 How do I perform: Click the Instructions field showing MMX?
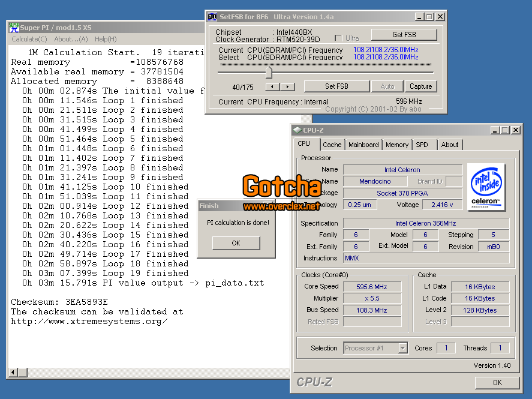[x=426, y=258]
